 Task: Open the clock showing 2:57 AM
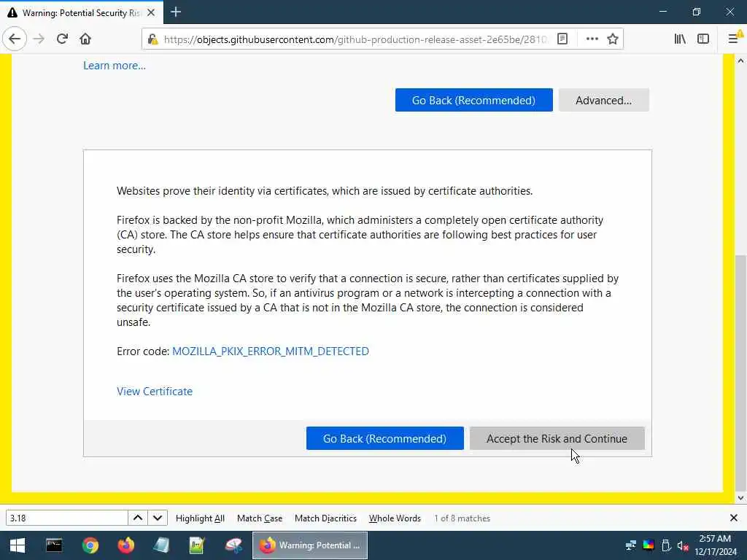pos(715,545)
